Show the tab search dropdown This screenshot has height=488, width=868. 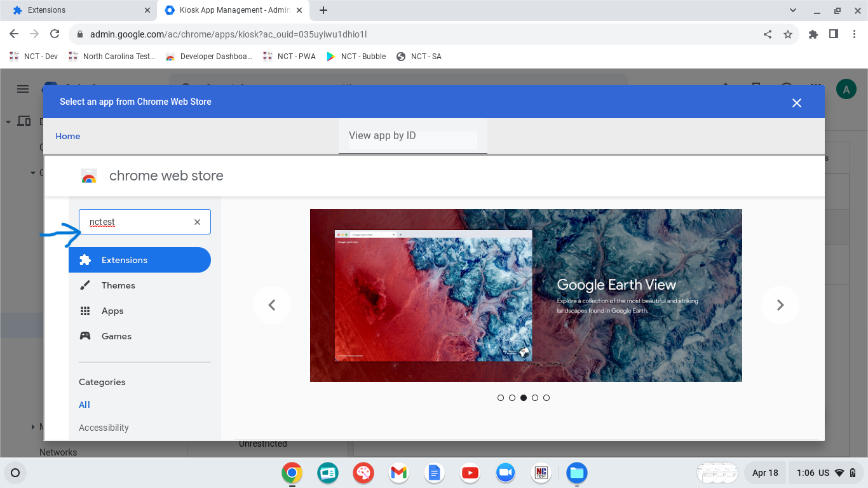(793, 10)
